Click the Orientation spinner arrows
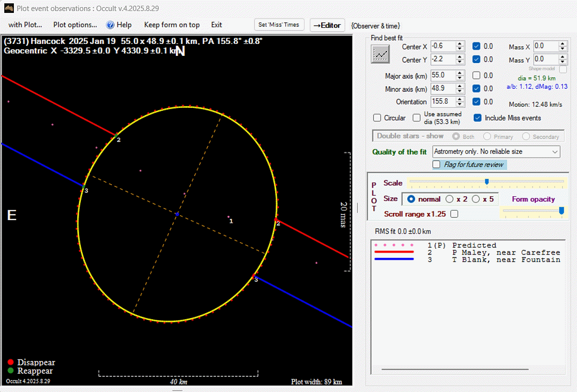This screenshot has width=577, height=392. (460, 102)
